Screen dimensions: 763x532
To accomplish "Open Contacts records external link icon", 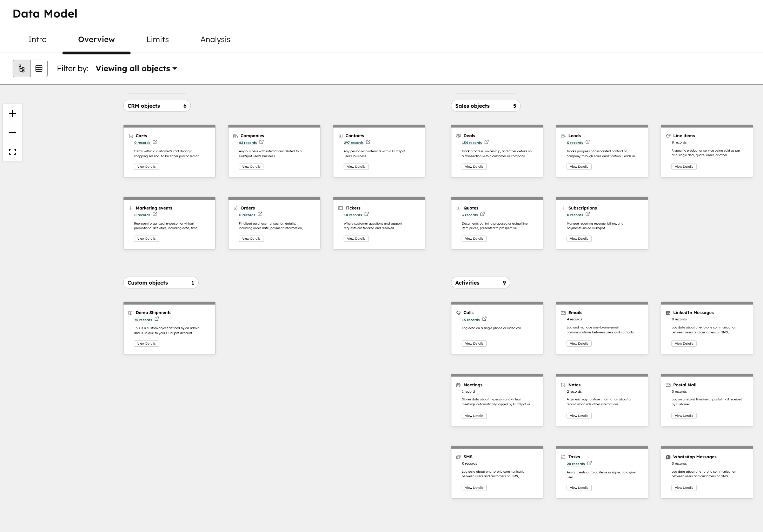I will (368, 142).
